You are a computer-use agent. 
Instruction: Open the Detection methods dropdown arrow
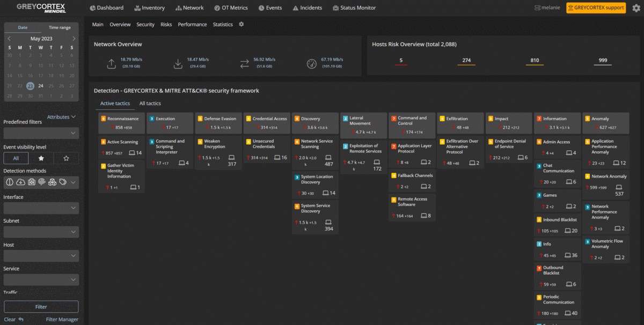click(x=74, y=182)
